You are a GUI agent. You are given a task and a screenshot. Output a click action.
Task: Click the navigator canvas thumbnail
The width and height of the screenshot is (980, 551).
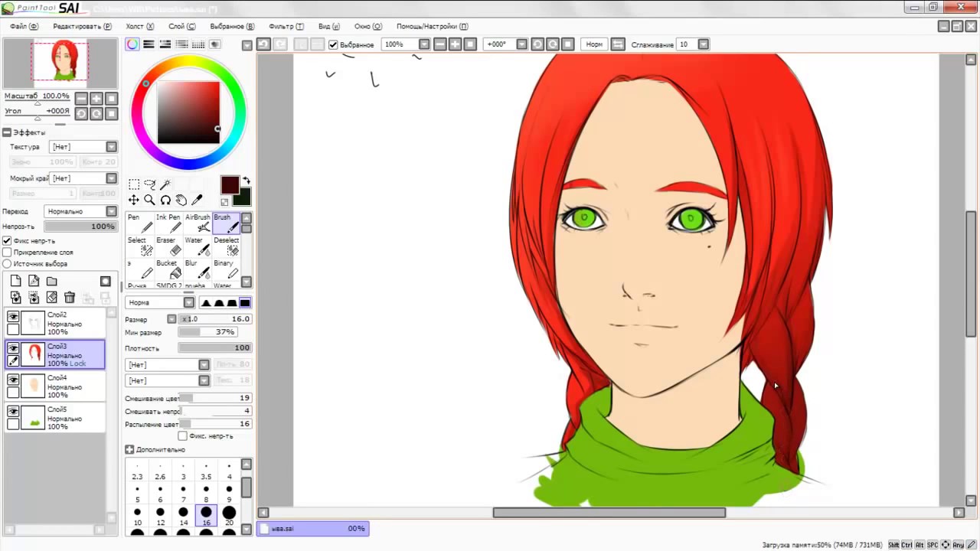[59, 61]
